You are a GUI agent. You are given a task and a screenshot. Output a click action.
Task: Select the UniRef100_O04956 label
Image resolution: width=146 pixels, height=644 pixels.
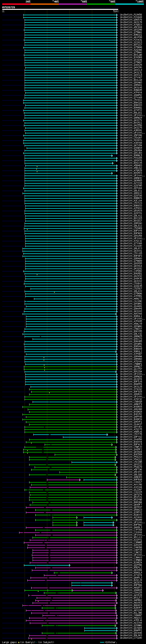(x=131, y=440)
